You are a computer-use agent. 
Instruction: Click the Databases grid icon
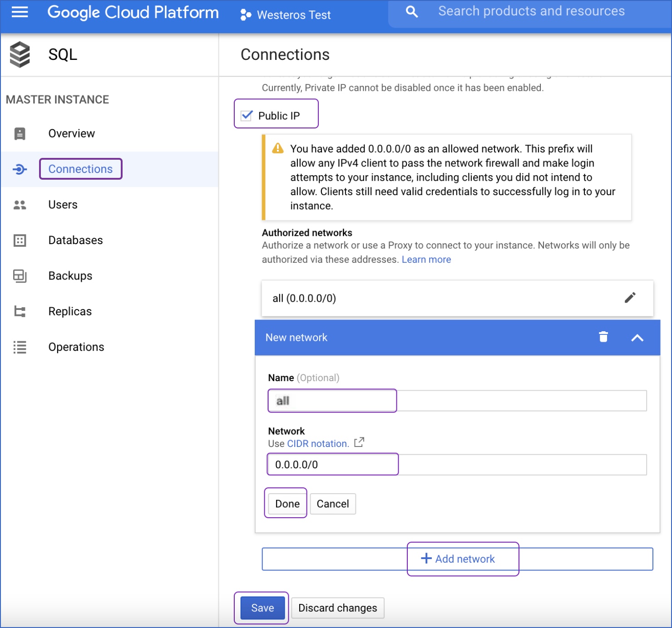point(20,240)
